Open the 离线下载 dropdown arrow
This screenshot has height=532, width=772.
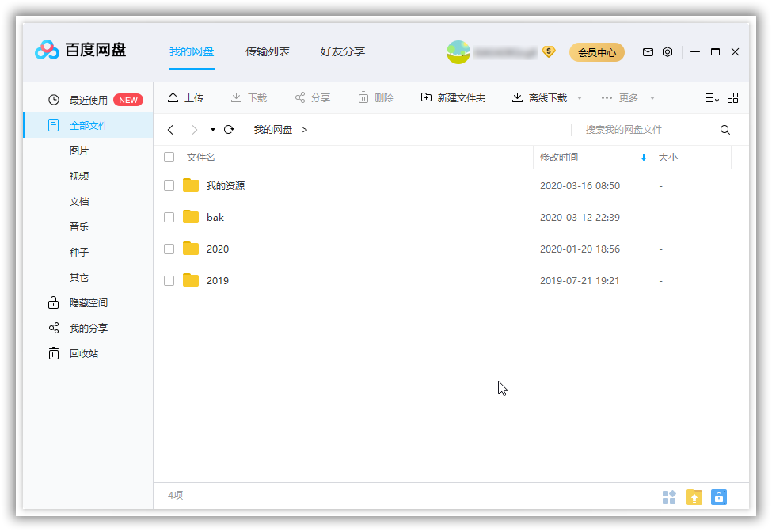click(580, 97)
